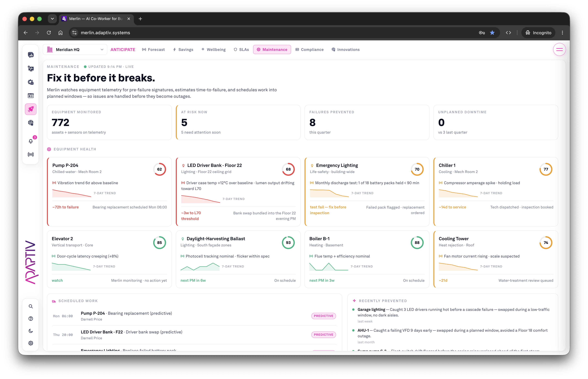Click the Incognito profile button
The image size is (588, 379).
539,32
